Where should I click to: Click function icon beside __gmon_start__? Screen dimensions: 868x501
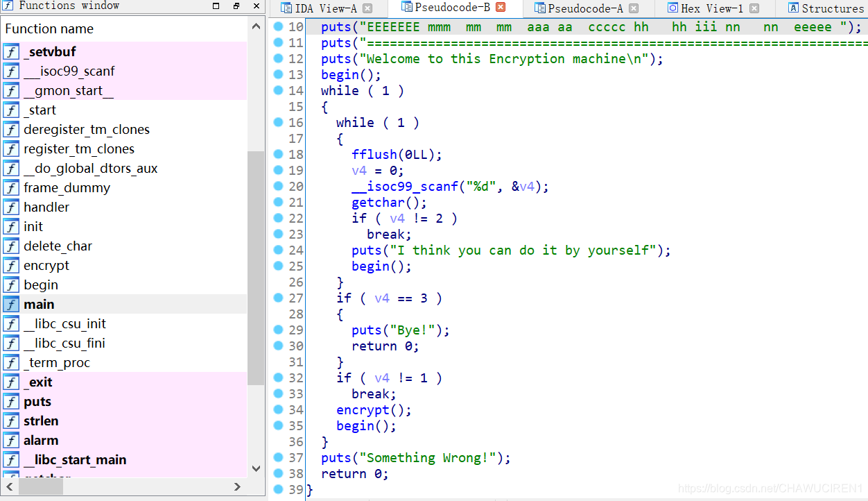(11, 91)
